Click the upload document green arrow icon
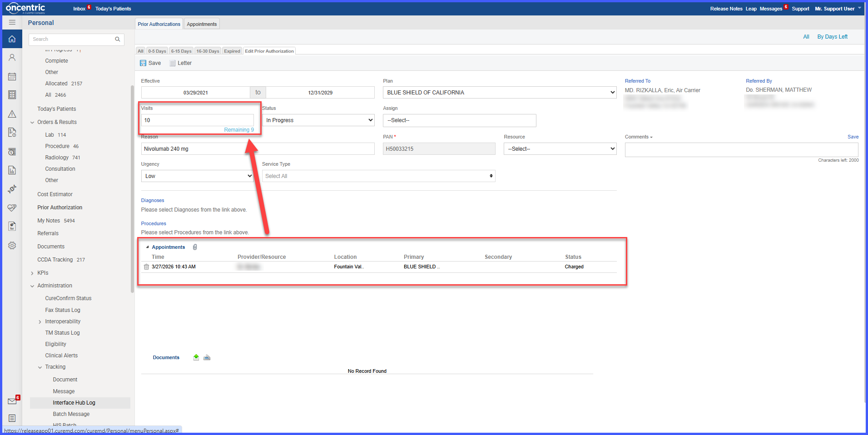868x435 pixels. tap(196, 357)
